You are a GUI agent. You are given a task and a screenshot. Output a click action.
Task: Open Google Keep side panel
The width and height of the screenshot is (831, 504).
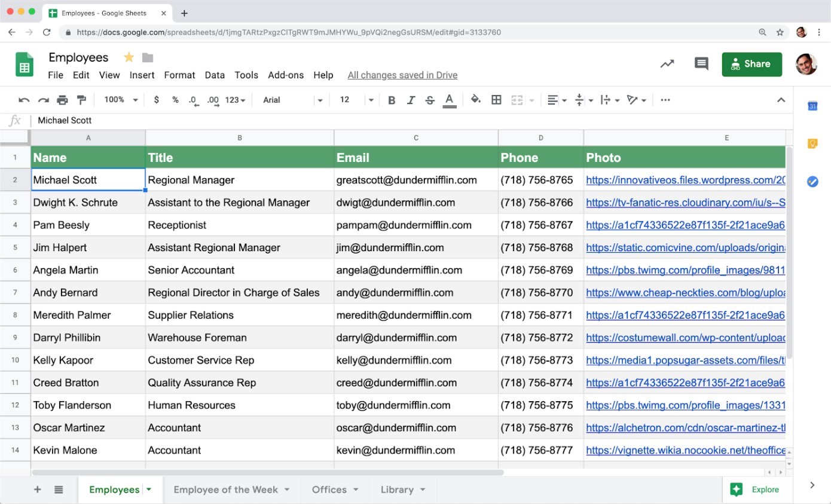(812, 143)
